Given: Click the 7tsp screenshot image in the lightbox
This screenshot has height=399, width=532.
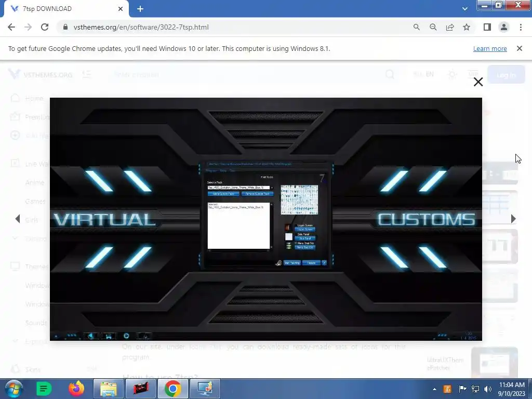Looking at the screenshot, I should point(265,219).
